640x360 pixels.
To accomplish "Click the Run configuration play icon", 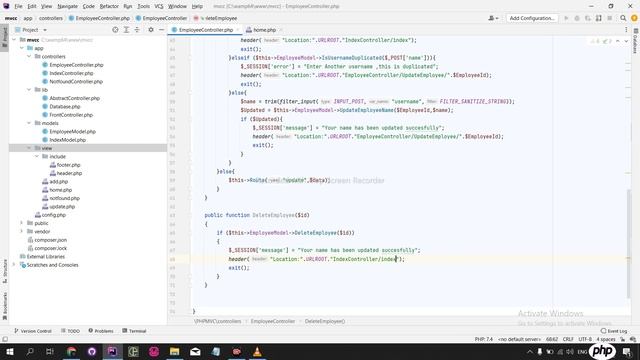I will coord(566,18).
